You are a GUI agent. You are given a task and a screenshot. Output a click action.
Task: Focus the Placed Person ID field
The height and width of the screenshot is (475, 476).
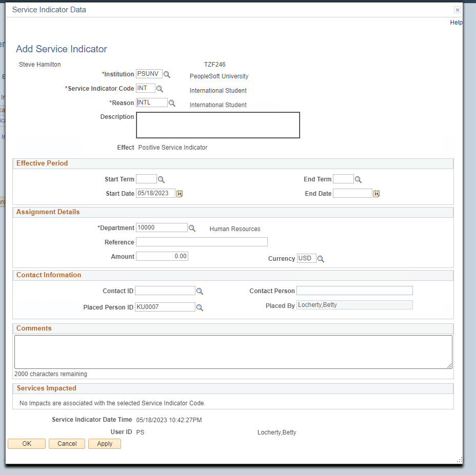[x=165, y=307]
